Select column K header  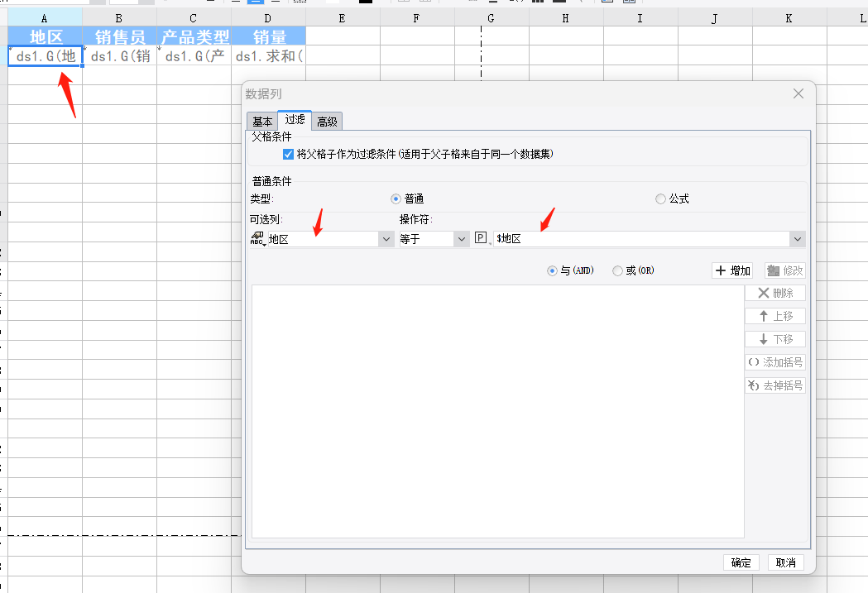point(789,18)
